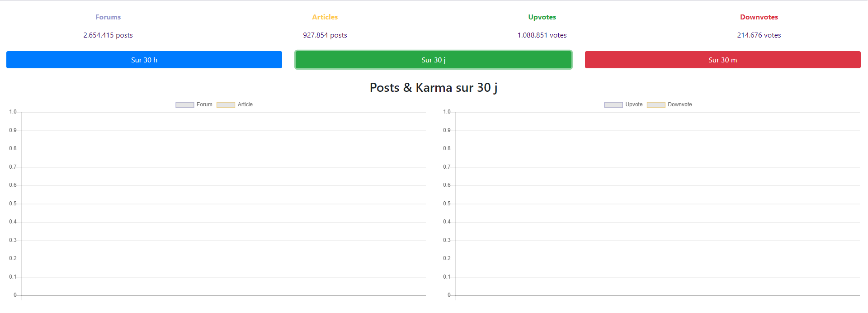Click the Downvotes heading

point(759,17)
